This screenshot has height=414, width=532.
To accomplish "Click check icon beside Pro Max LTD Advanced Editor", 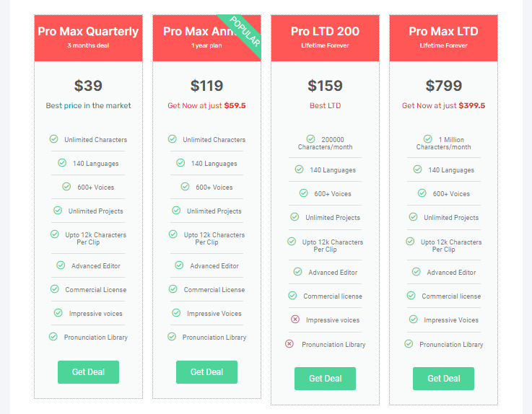I will (416, 272).
